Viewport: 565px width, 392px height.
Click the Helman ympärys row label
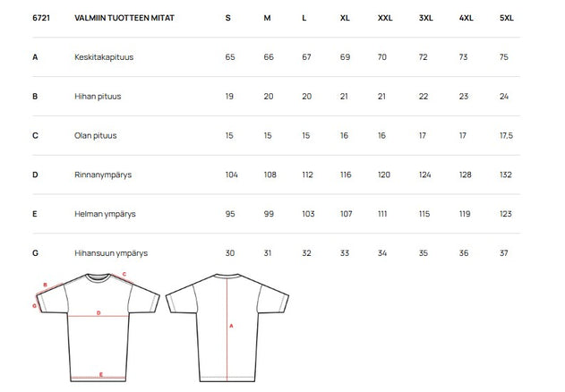pos(103,214)
